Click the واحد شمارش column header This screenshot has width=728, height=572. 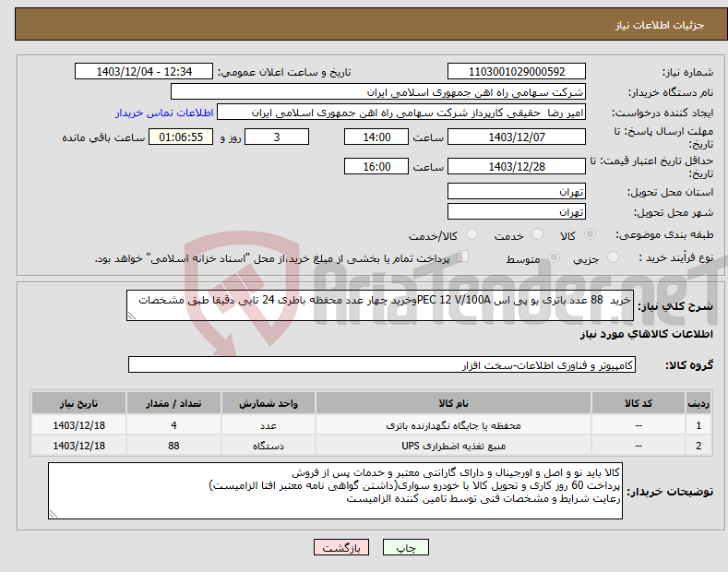click(x=268, y=403)
